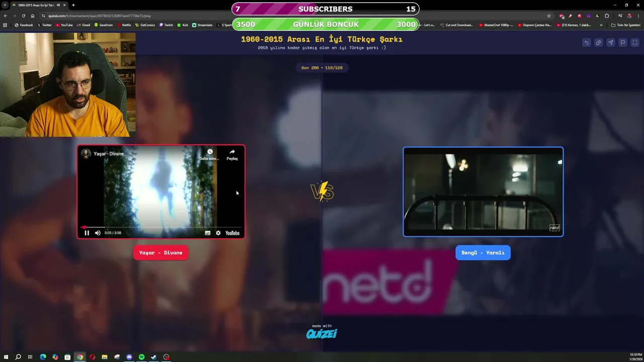The width and height of the screenshot is (644, 362).
Task: Click the browser address bar URL
Action: click(x=100, y=16)
